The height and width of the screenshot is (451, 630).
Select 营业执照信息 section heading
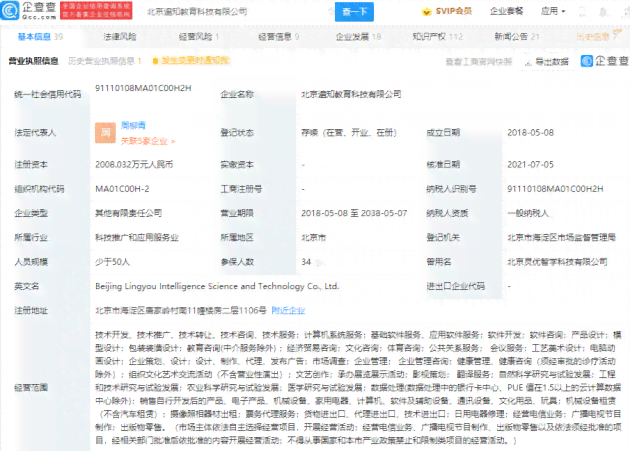[34, 61]
